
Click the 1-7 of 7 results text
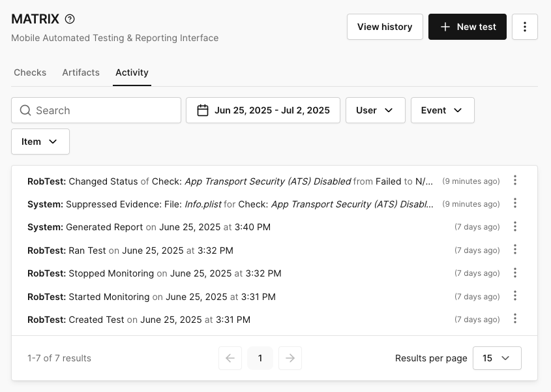click(59, 358)
